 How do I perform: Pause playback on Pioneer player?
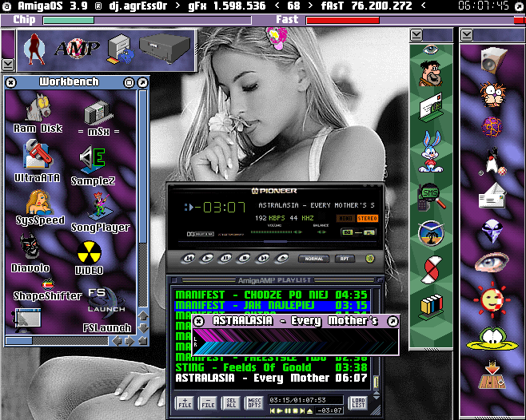click(x=225, y=259)
